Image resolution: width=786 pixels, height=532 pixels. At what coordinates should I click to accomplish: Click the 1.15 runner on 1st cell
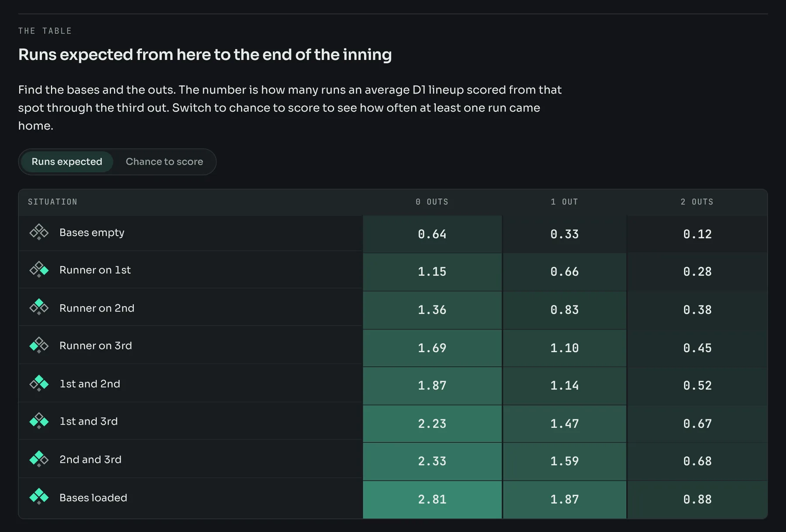click(x=432, y=272)
